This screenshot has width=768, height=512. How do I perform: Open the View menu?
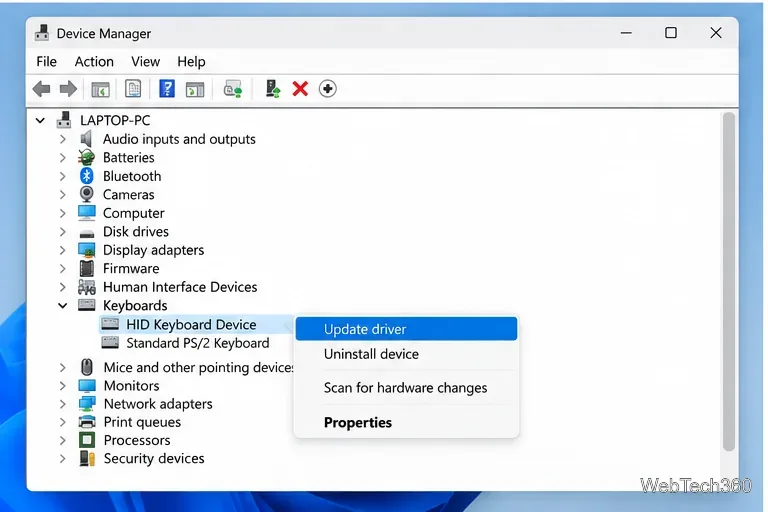pos(145,62)
